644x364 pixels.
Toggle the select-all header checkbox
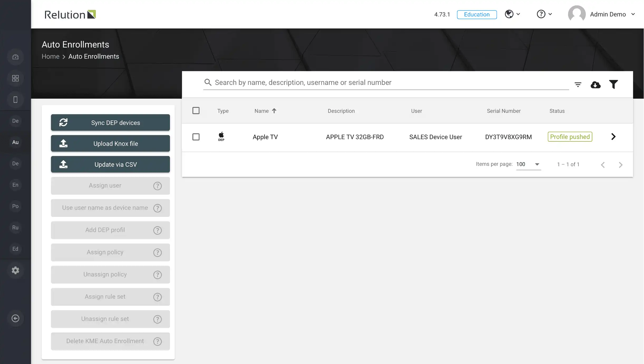pos(196,111)
